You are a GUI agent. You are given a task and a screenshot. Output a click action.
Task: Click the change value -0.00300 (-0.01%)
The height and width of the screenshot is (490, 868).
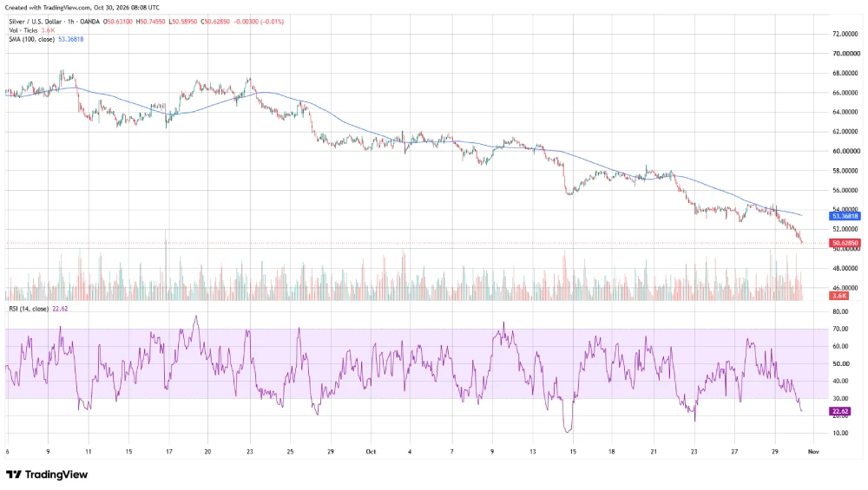tap(259, 22)
